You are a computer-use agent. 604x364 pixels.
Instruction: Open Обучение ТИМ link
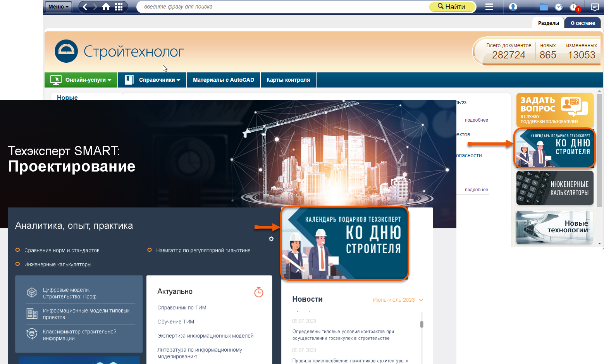[176, 322]
